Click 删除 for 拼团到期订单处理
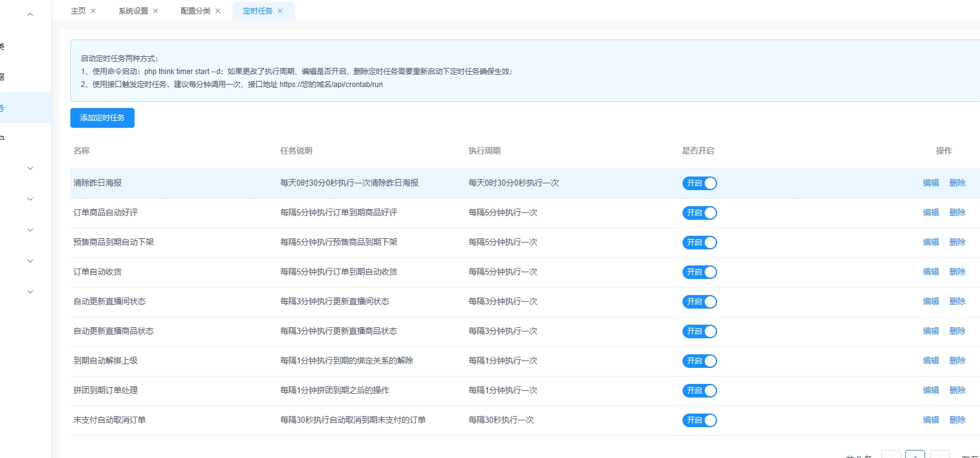This screenshot has width=980, height=458. [x=957, y=390]
